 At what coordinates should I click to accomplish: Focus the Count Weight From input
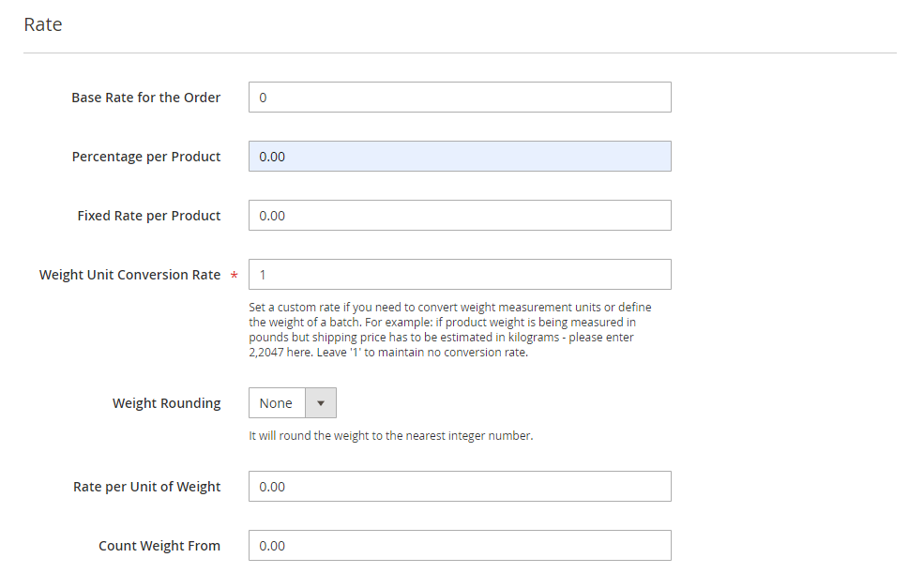[460, 545]
